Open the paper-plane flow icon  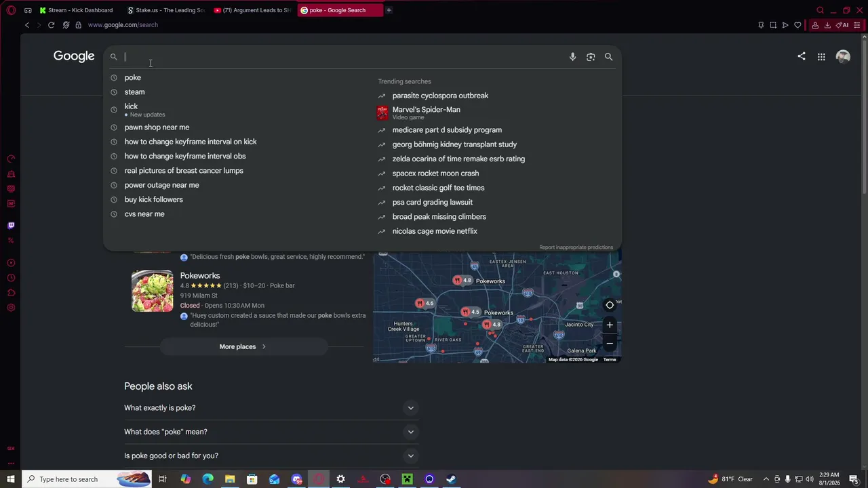point(785,25)
